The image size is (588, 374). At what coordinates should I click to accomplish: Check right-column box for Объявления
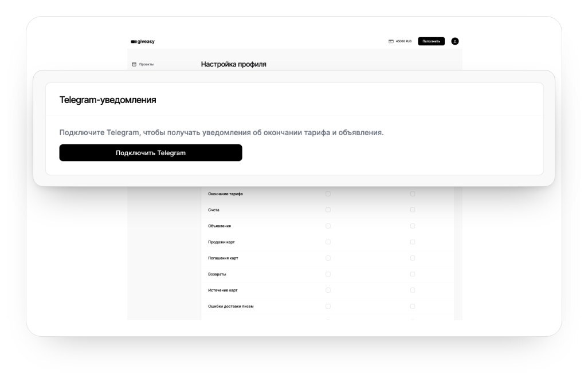(x=413, y=226)
